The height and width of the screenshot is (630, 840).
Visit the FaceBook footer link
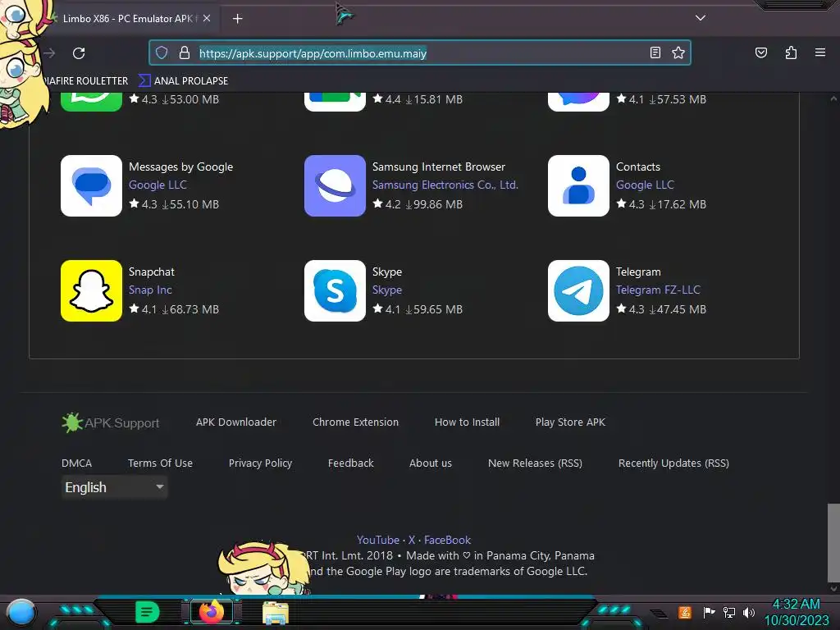tap(447, 540)
